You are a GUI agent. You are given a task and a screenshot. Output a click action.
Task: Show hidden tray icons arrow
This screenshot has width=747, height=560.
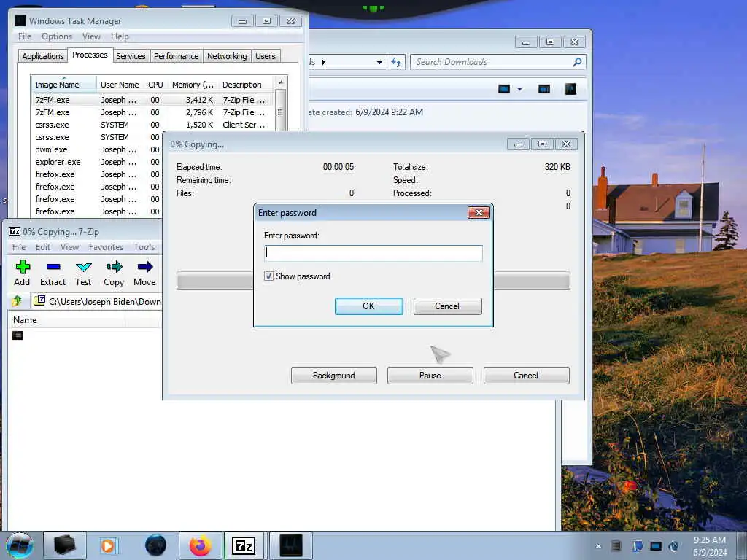tap(598, 546)
